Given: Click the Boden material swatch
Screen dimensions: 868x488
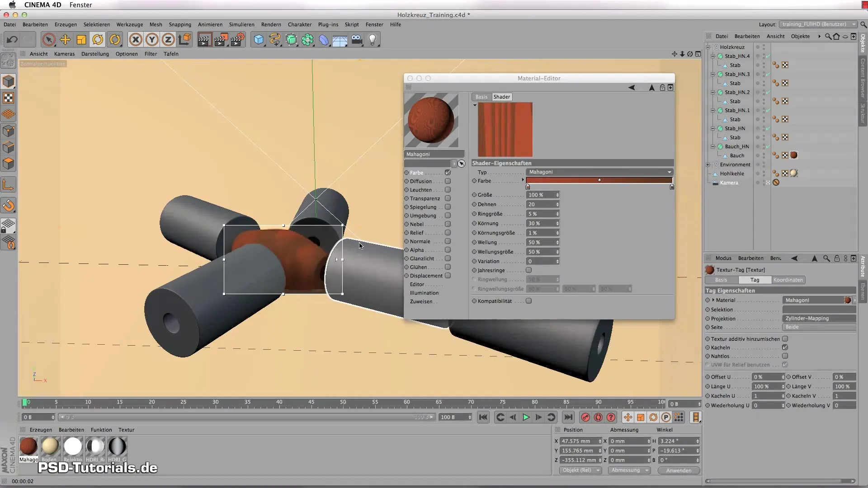Looking at the screenshot, I should (x=50, y=446).
